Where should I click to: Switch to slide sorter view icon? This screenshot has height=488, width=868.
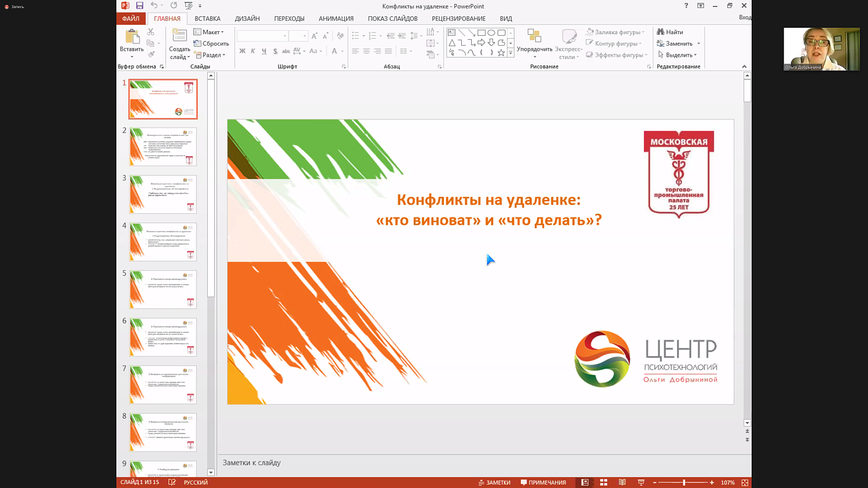click(x=604, y=482)
